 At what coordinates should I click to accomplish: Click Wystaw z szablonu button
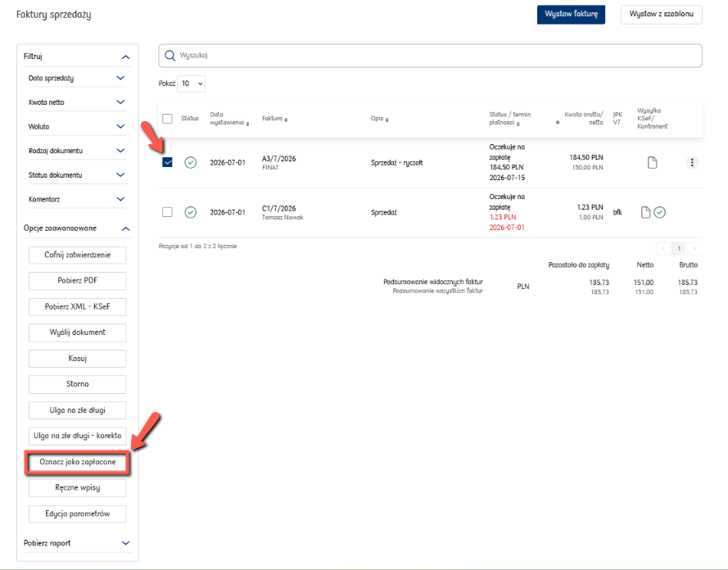tap(661, 15)
